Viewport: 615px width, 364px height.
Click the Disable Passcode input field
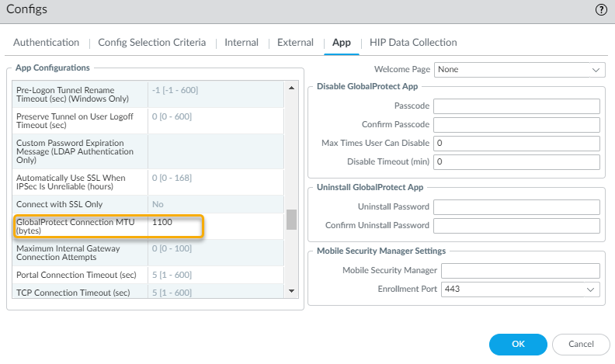(x=516, y=106)
